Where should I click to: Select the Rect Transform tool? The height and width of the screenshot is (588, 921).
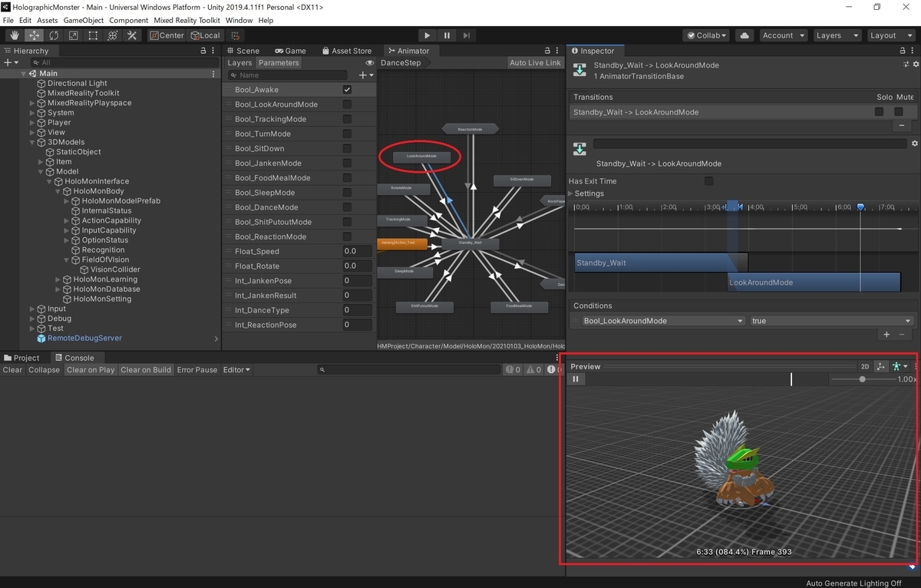[93, 35]
